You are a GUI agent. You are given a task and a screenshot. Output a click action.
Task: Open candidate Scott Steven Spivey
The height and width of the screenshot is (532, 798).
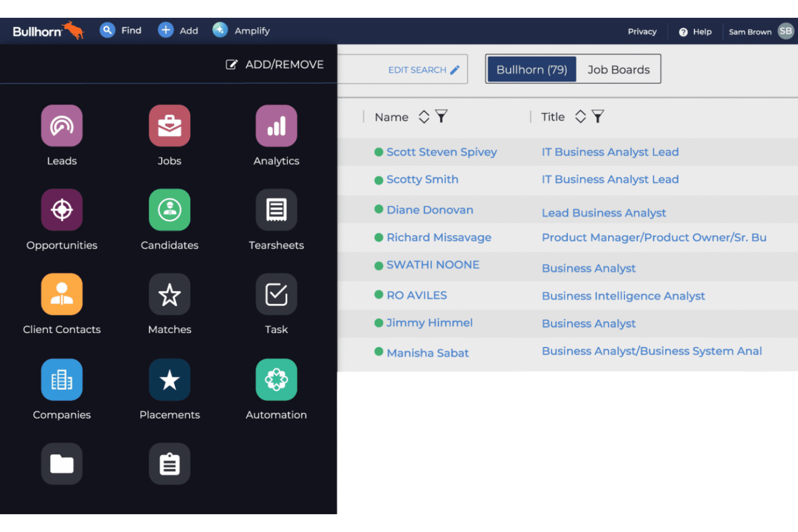pyautogui.click(x=442, y=152)
